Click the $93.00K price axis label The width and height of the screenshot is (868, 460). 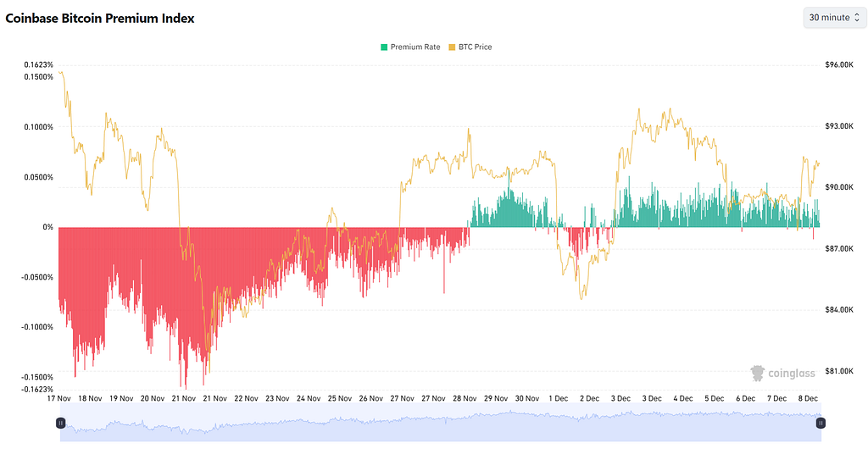pos(839,126)
